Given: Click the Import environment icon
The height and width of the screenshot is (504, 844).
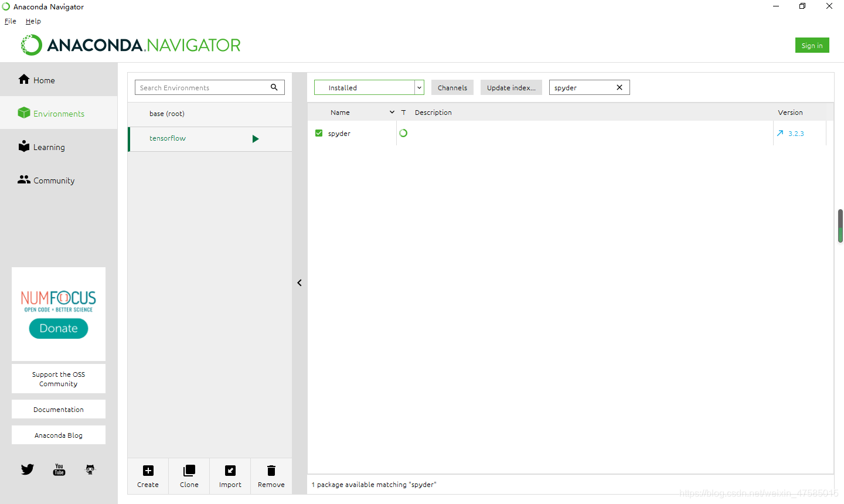Looking at the screenshot, I should click(x=230, y=471).
